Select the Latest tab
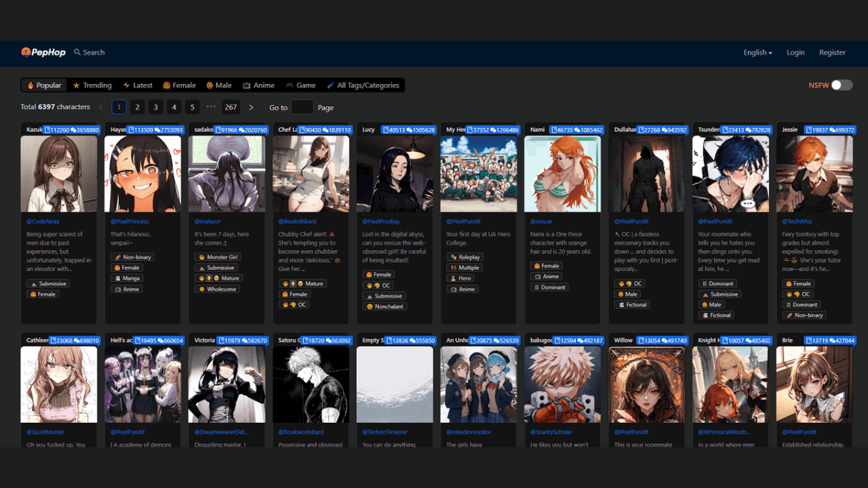Screen dimensions: 868x488 click(138, 85)
